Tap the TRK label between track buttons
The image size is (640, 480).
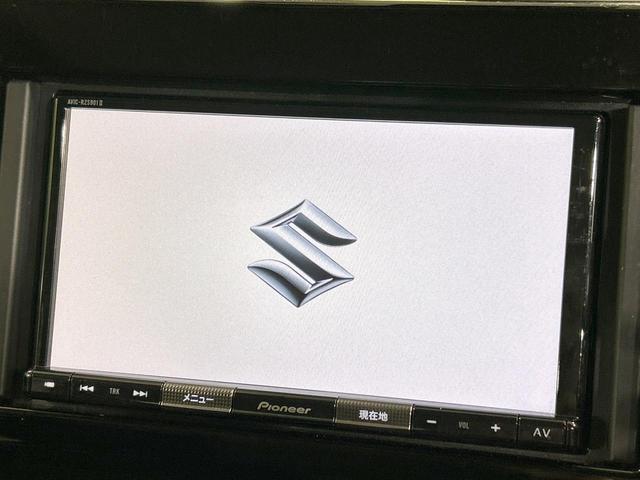pyautogui.click(x=113, y=391)
